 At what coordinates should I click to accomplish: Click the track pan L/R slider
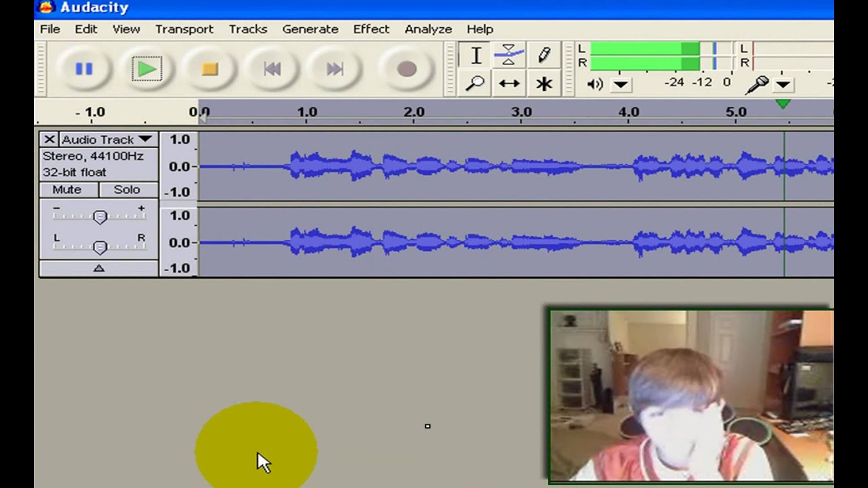point(100,247)
